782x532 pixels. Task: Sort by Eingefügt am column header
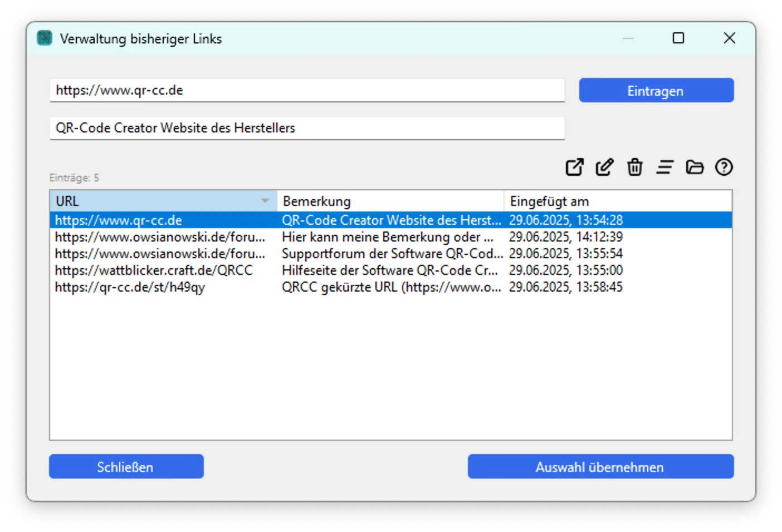(x=618, y=201)
